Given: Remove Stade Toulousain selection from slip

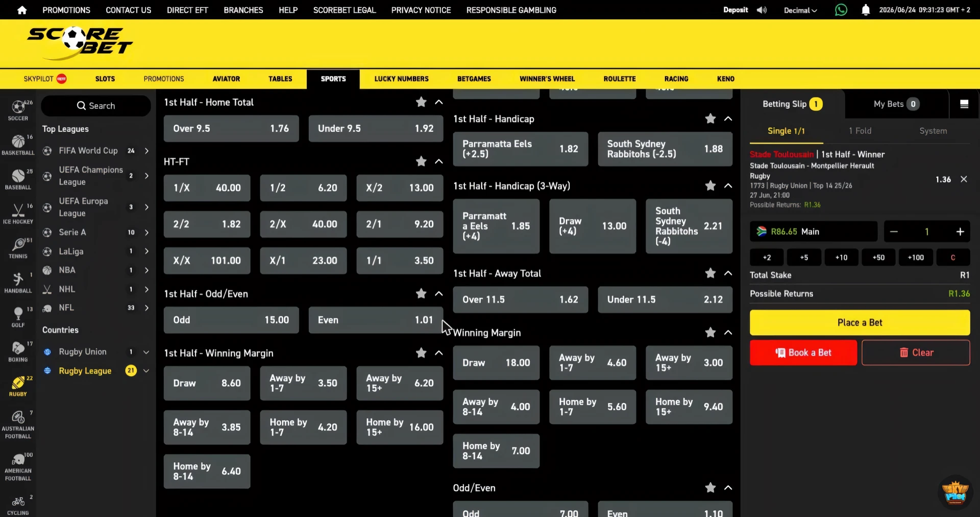Looking at the screenshot, I should coord(964,179).
